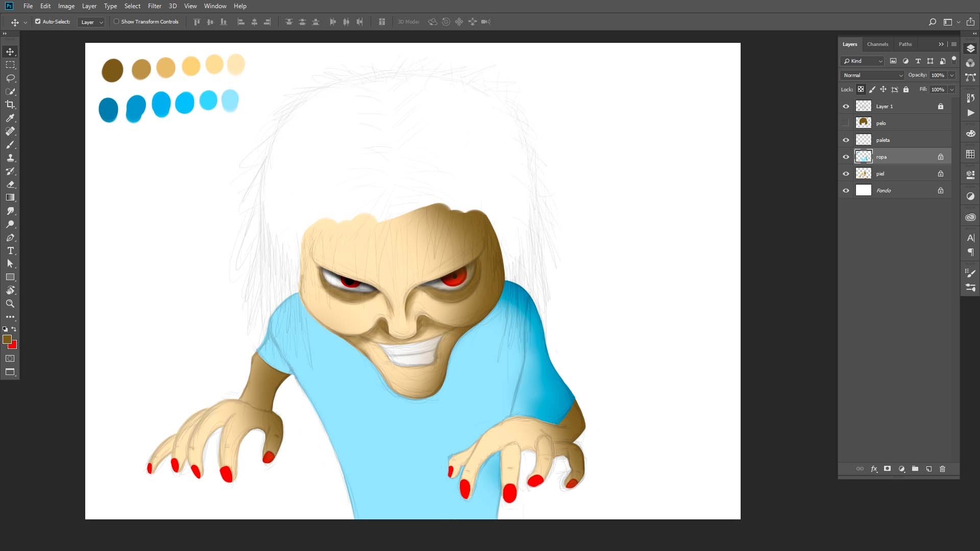Add a layer mask
Image resolution: width=980 pixels, height=551 pixels.
(x=888, y=469)
